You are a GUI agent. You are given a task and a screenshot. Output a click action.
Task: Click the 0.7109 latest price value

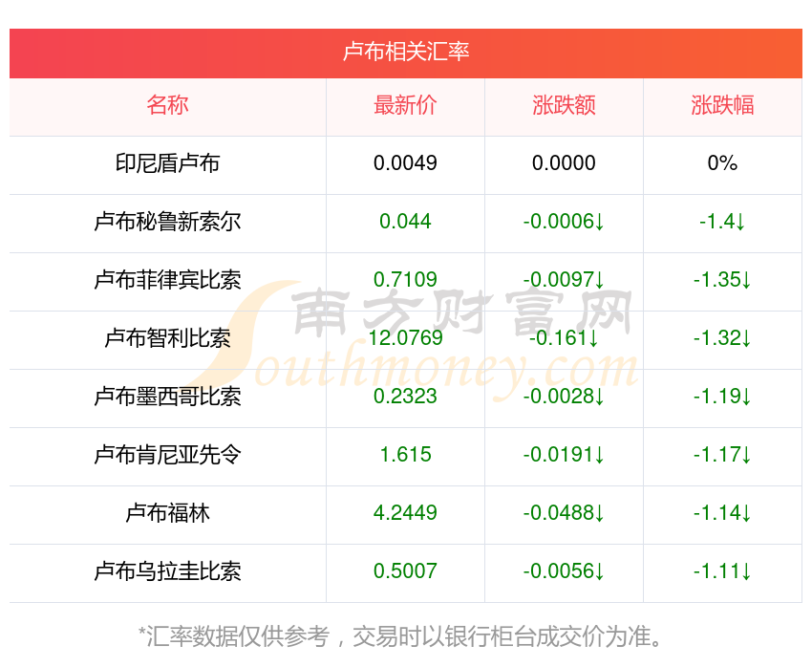pyautogui.click(x=405, y=280)
